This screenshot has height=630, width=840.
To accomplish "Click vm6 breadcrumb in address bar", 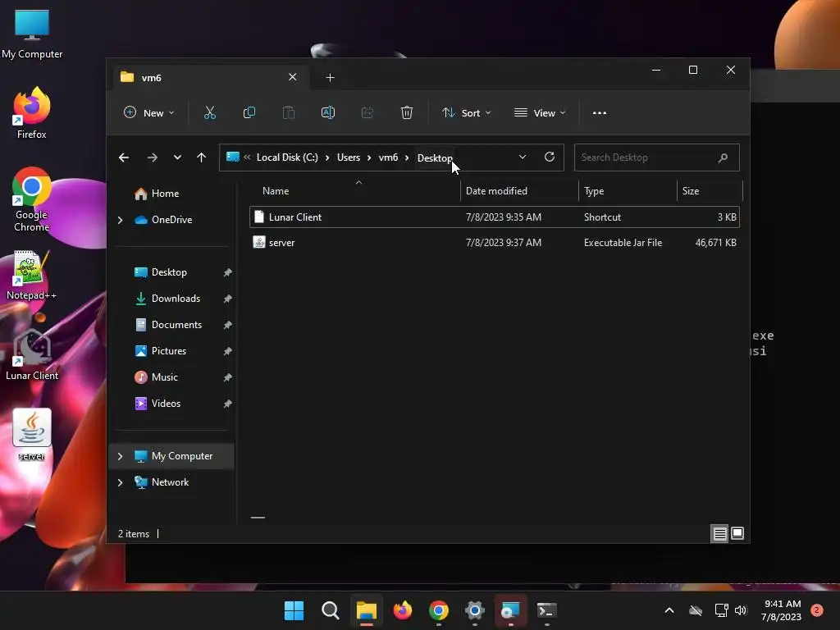I will 388,157.
